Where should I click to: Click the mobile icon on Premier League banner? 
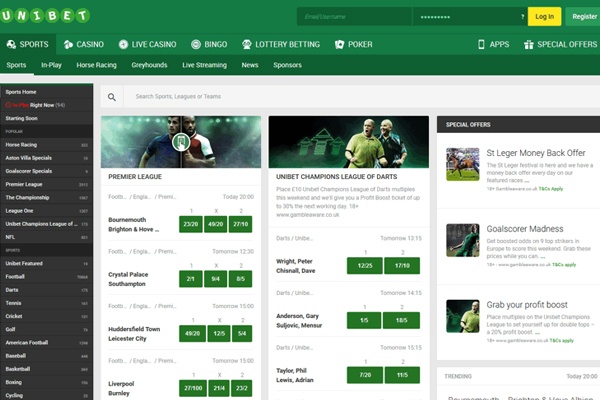point(181,142)
